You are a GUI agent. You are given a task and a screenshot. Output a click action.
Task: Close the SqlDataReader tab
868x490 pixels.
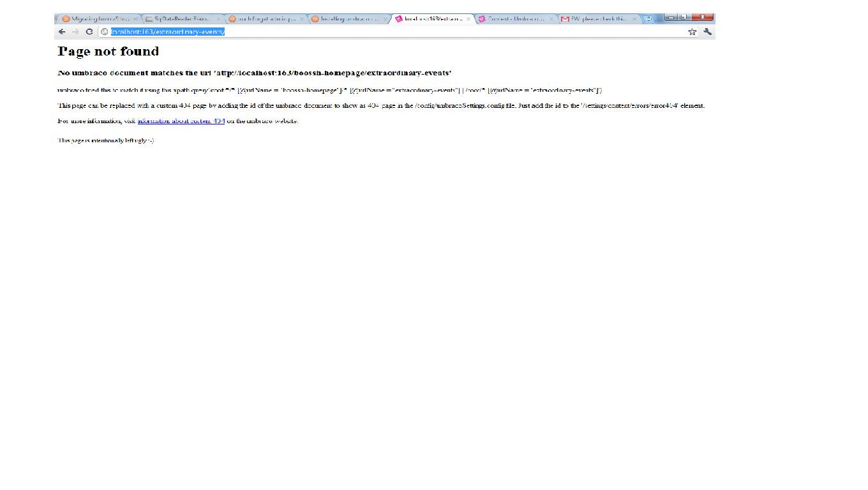(x=218, y=19)
